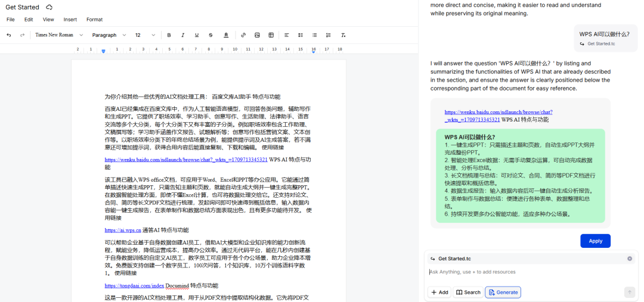Open the font size 12 dropdown
The width and height of the screenshot is (644, 302).
point(145,35)
